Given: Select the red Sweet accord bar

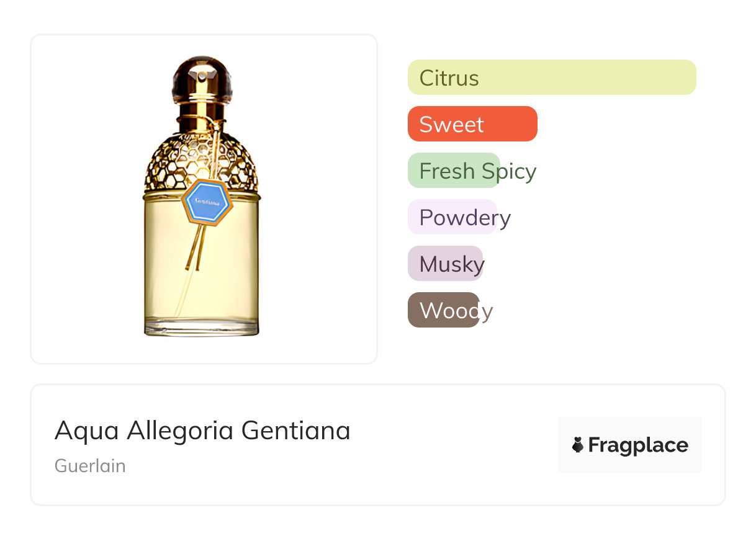Looking at the screenshot, I should coord(472,124).
